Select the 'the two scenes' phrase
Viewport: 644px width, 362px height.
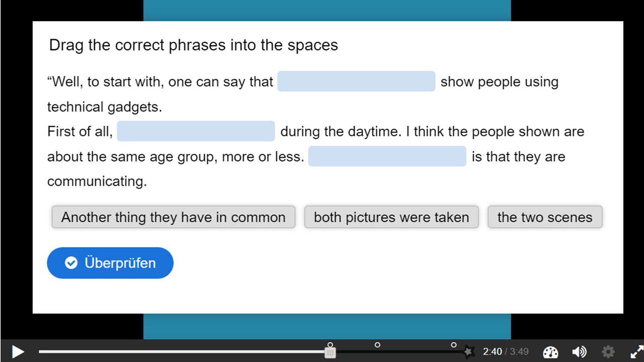click(x=544, y=217)
